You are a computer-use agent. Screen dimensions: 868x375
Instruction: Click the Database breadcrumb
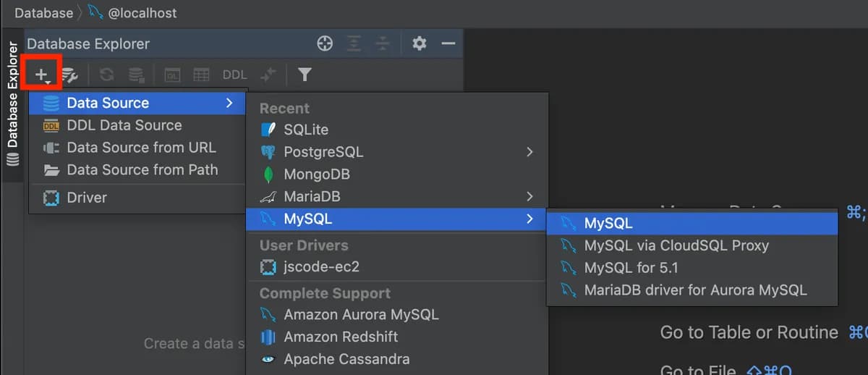pos(43,13)
